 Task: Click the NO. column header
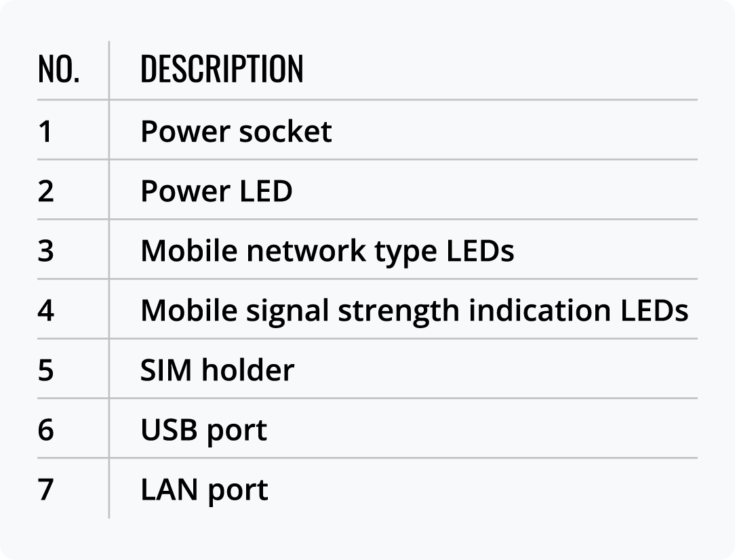point(58,69)
